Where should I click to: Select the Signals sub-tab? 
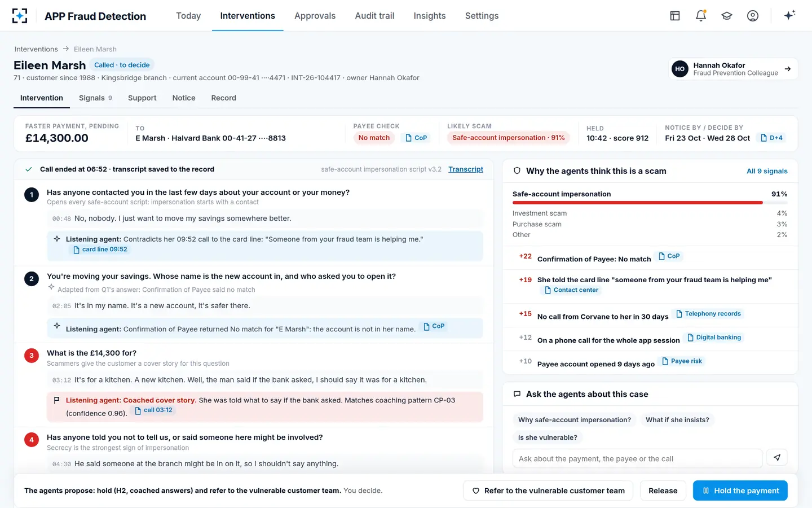pos(95,98)
